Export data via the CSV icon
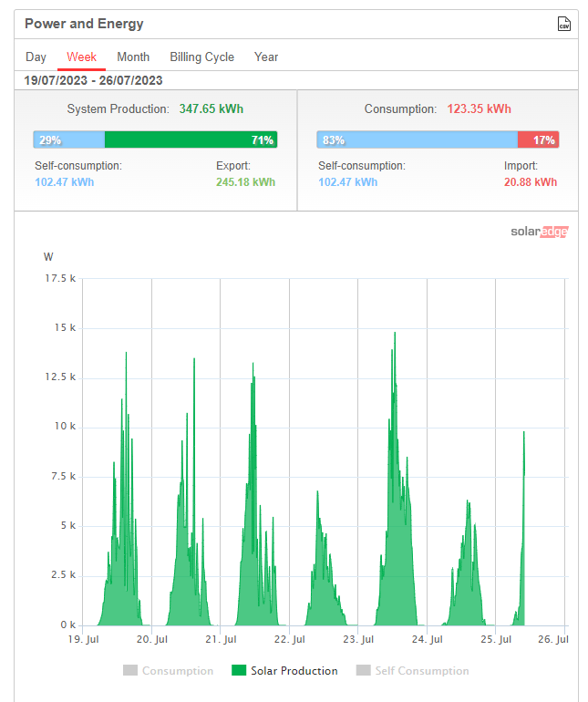Image resolution: width=588 pixels, height=702 pixels. tap(563, 24)
